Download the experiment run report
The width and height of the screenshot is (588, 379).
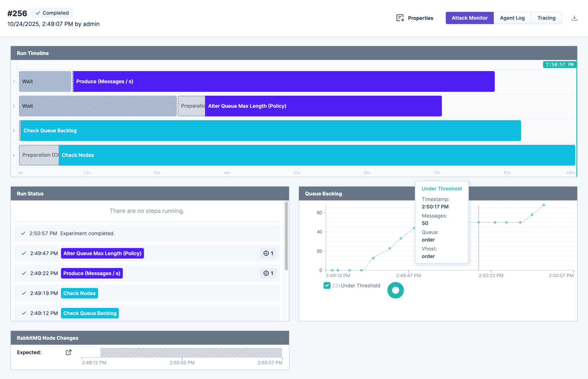coord(574,18)
